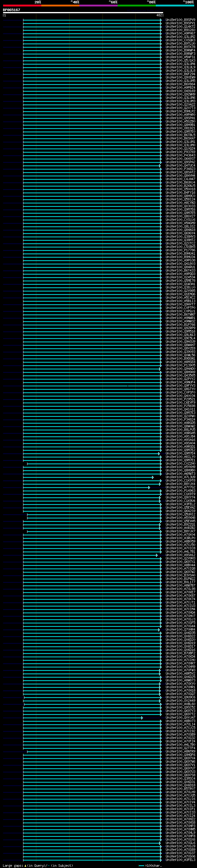Select the UniRef100_B1P766 row label
The width and height of the screenshot is (197, 868).
point(180,325)
